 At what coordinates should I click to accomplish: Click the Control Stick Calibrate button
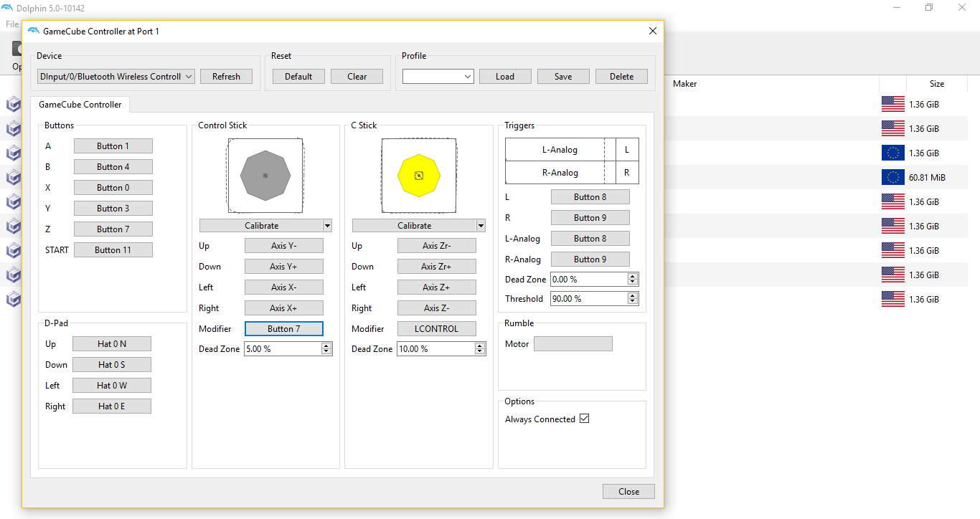261,225
